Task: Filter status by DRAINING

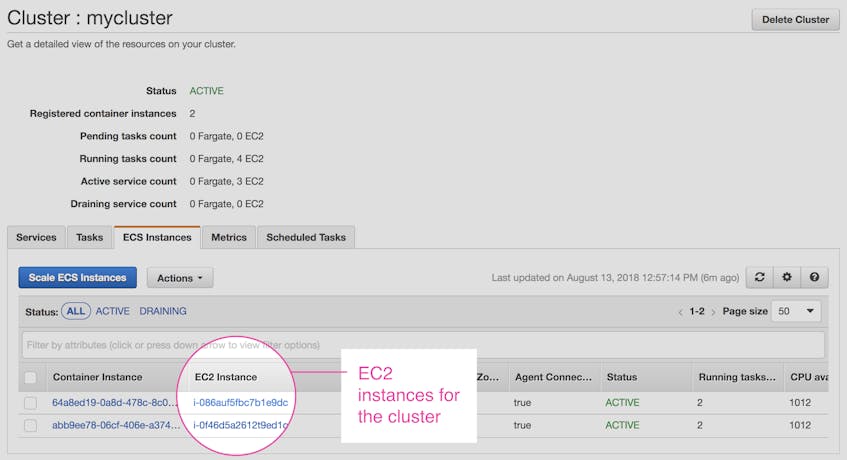Action: click(x=163, y=312)
